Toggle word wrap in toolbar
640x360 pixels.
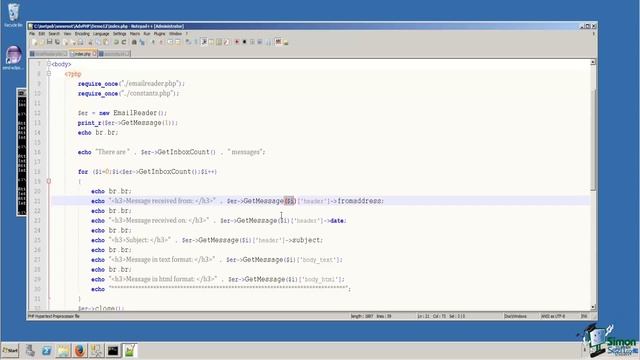click(x=189, y=42)
